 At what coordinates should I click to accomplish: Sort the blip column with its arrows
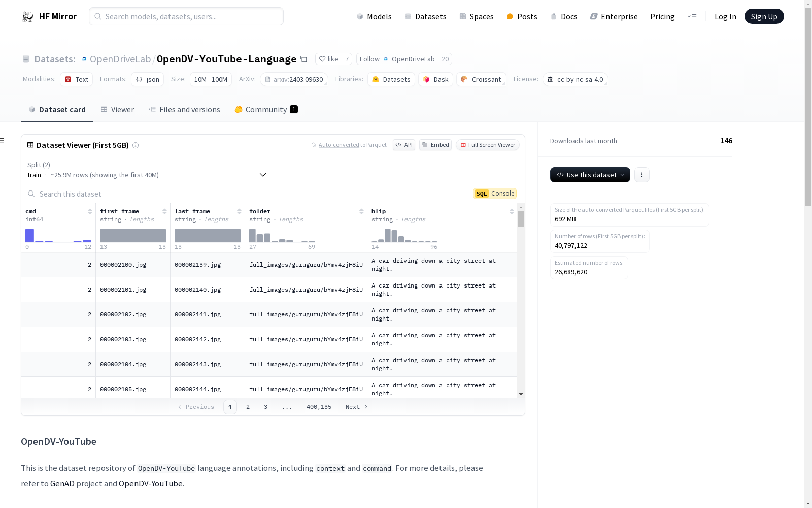pos(512,211)
